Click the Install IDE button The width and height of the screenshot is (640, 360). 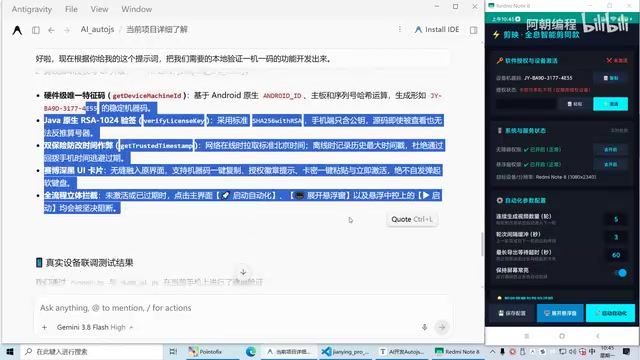coord(437,29)
